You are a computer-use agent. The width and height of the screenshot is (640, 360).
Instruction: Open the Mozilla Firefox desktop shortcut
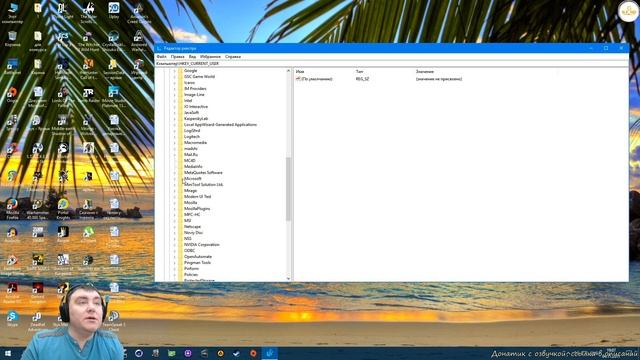click(x=12, y=209)
